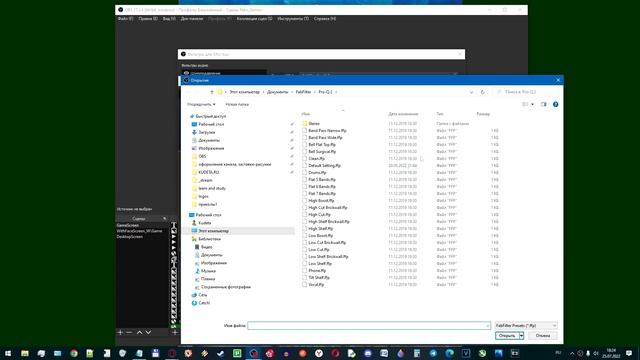Viewport: 640px width, 360px height.
Task: Select file Default Setting.ffp
Action: click(x=324, y=166)
